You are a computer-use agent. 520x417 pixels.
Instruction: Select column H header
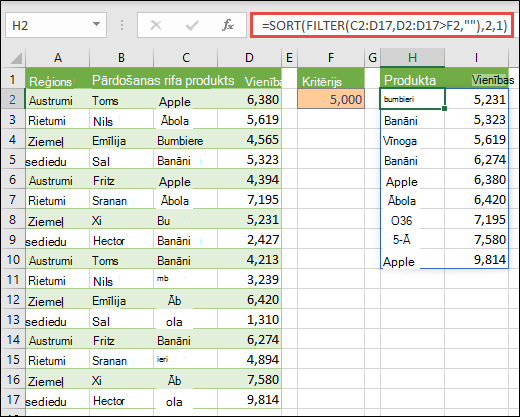pos(412,58)
